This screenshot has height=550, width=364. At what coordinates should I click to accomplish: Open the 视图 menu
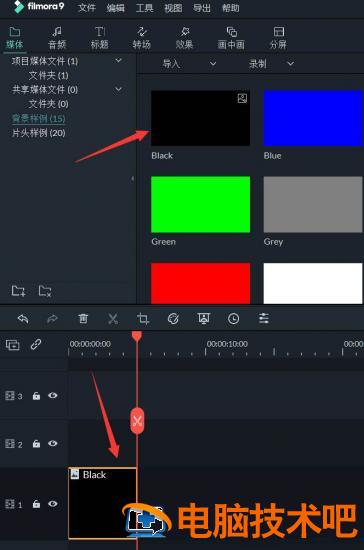pyautogui.click(x=173, y=8)
